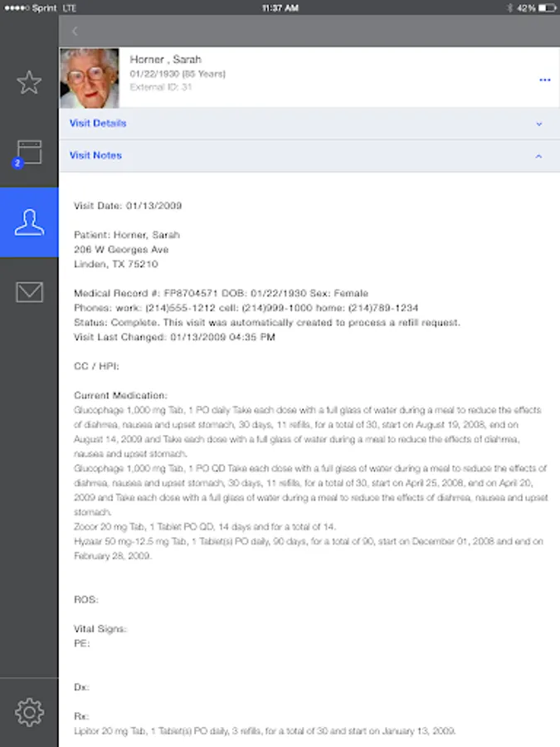560x747 pixels.
Task: Tap the Lipitor 20 mg prescription line
Action: [x=265, y=730]
